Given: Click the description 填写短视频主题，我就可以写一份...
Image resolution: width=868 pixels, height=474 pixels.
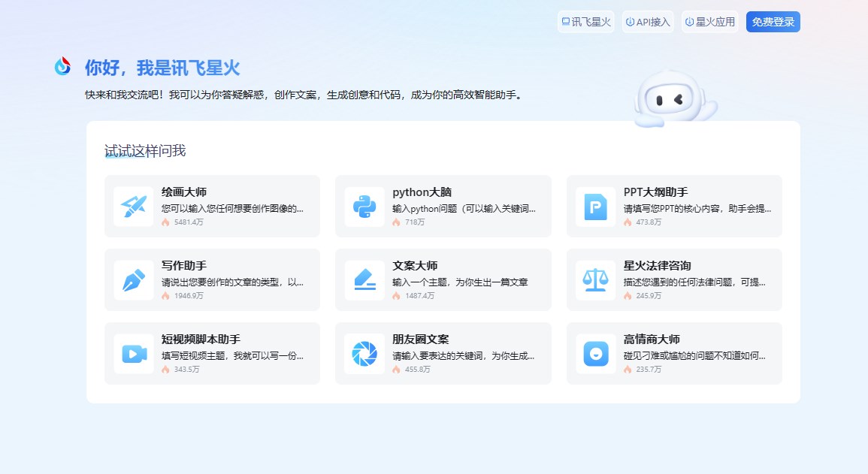Looking at the screenshot, I should 232,355.
